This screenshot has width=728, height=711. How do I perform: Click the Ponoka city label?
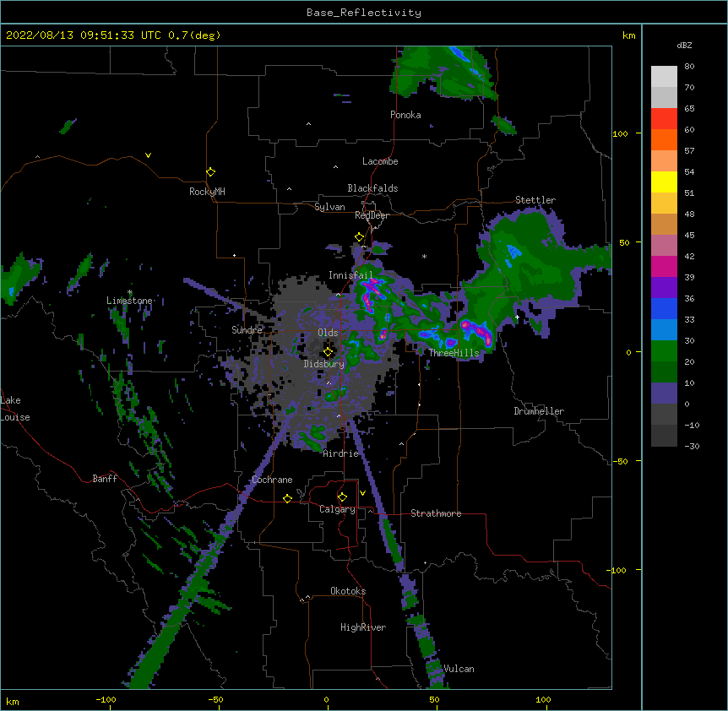405,115
